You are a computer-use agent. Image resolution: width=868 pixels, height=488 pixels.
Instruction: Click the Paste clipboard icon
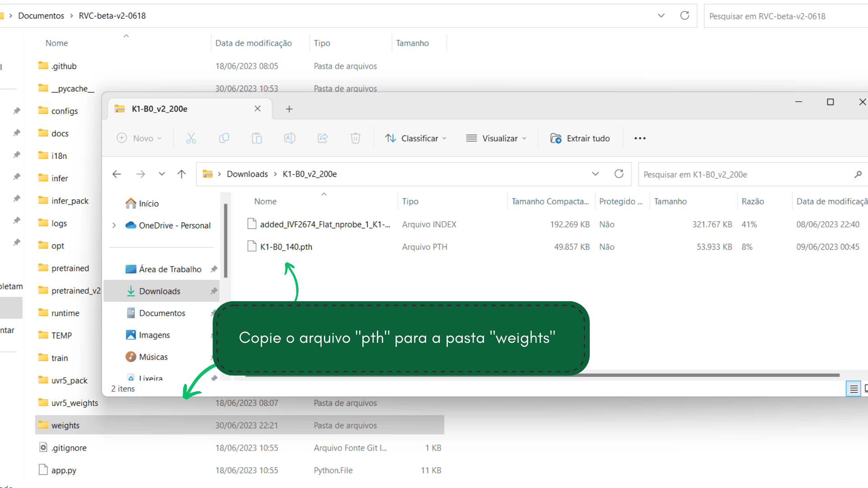click(257, 138)
